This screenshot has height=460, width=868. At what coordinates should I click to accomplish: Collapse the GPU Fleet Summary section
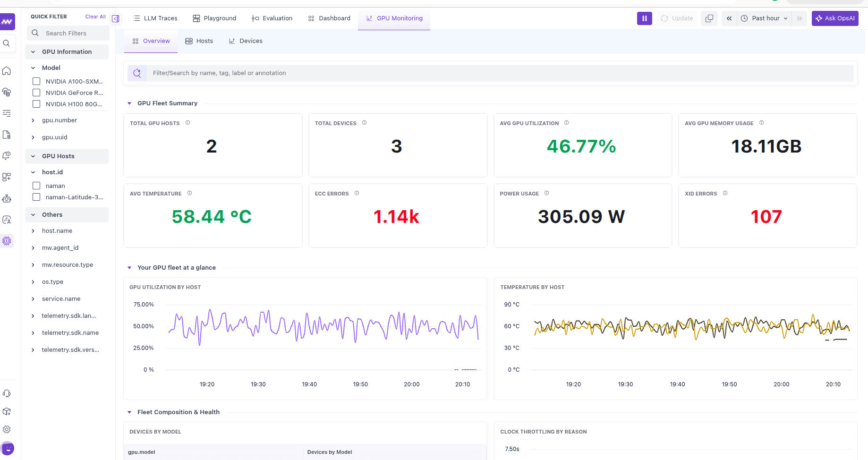coord(129,103)
